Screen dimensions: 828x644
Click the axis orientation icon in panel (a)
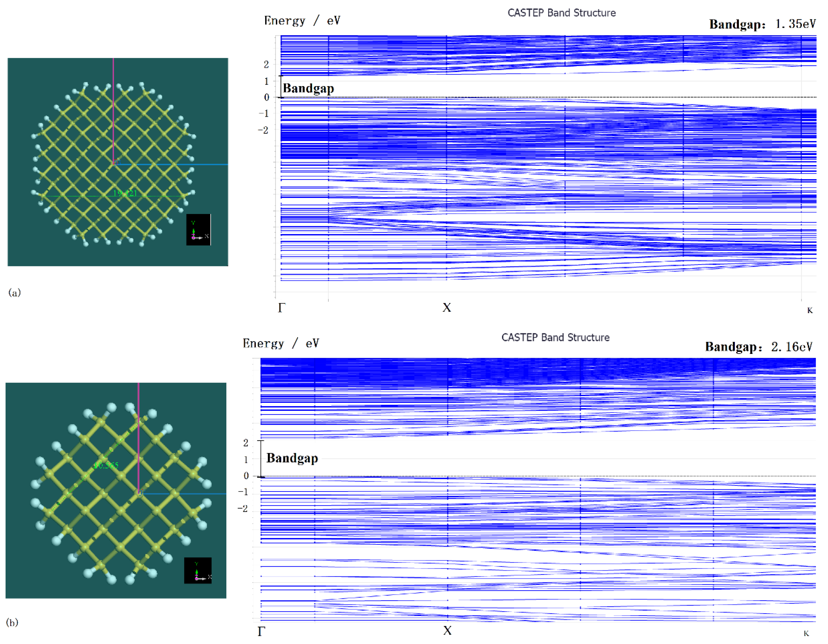point(198,230)
